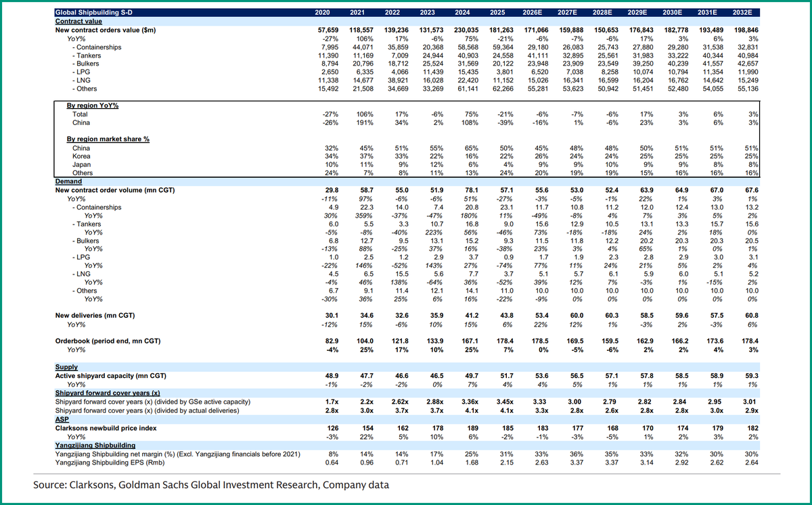Select the "Orderbook (period end, mn CGT)" row label

tap(108, 341)
